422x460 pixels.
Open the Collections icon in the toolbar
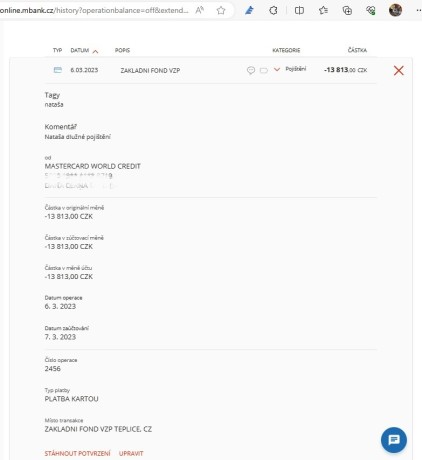(x=347, y=10)
